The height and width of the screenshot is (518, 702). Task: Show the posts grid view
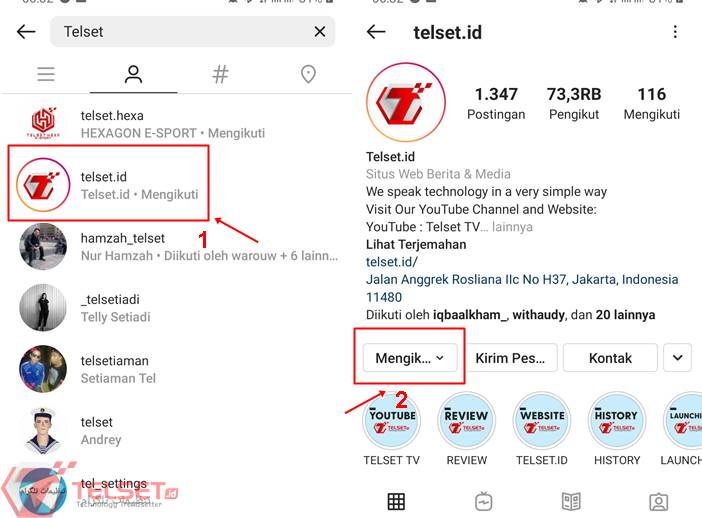[396, 501]
